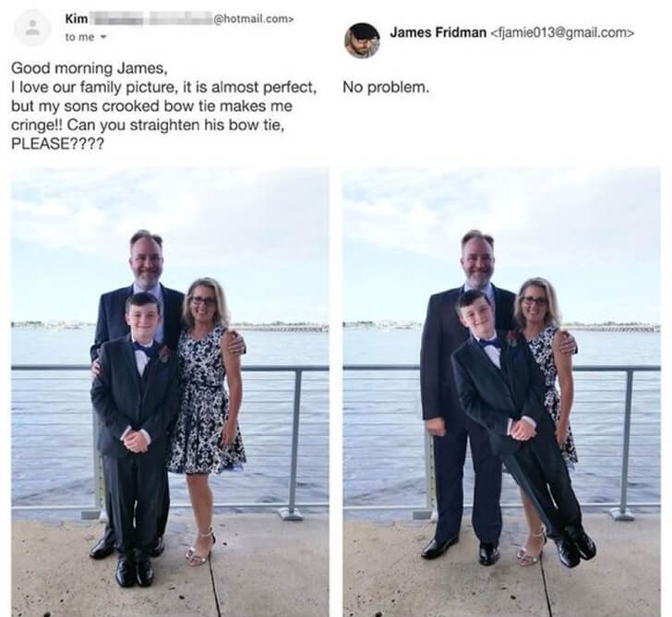Click the "Can you straighten his bow tie" line

coord(148,125)
